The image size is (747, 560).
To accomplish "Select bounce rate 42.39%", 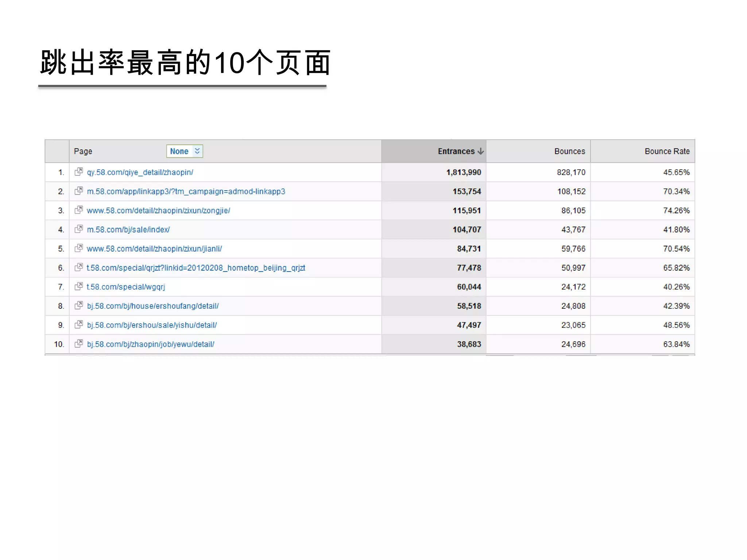I will (x=677, y=306).
